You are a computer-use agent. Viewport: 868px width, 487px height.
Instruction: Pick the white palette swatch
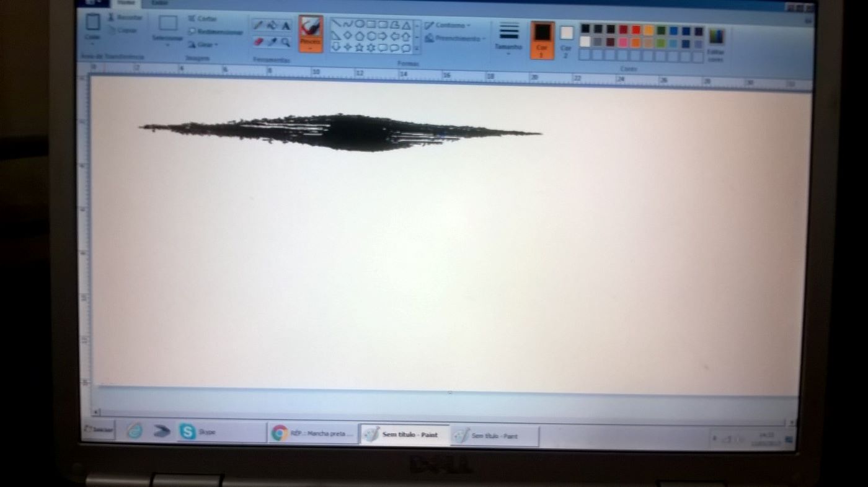click(x=585, y=42)
